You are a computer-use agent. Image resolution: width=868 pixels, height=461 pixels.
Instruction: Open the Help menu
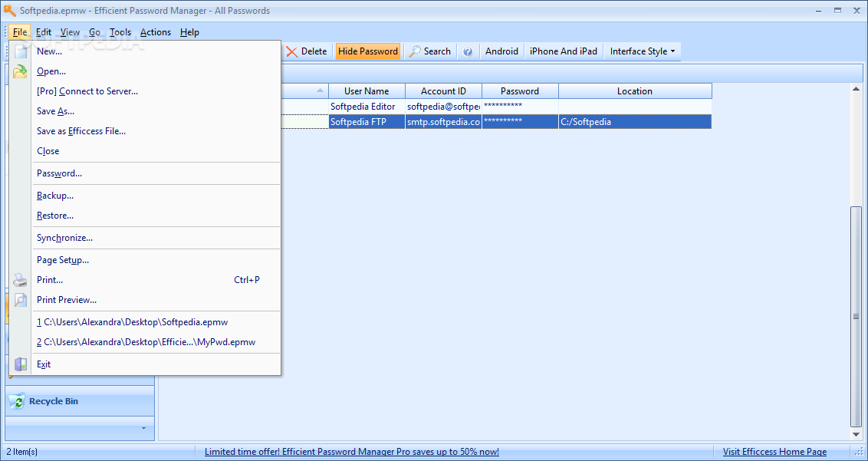click(189, 32)
